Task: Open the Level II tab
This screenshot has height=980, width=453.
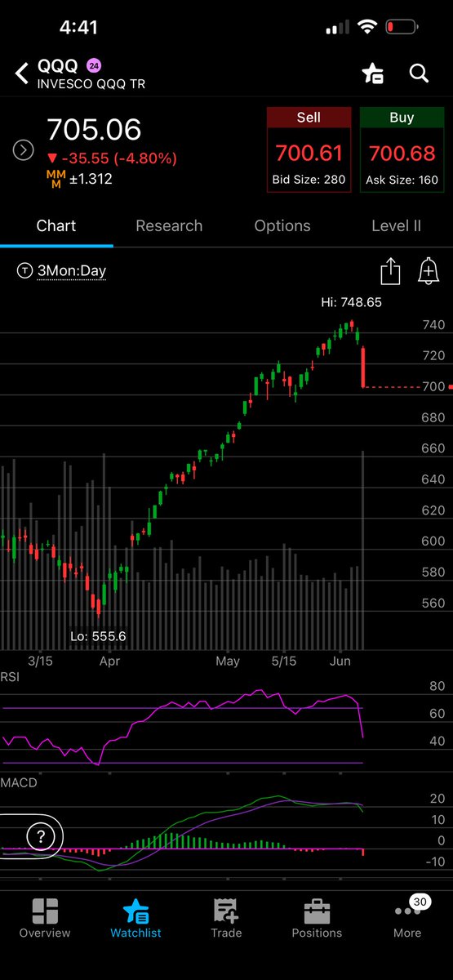Action: (x=396, y=225)
